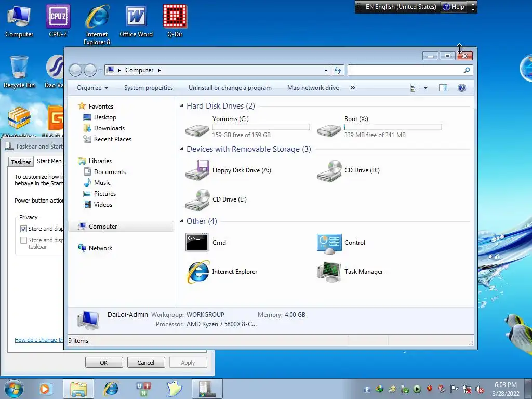532x399 pixels.
Task: Click System properties in toolbar
Action: [149, 88]
